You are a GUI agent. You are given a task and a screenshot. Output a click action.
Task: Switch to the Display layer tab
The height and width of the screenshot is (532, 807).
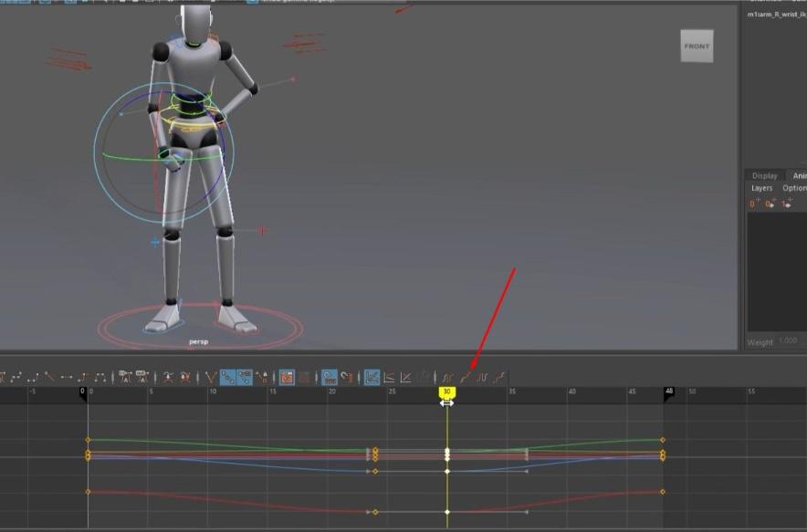tap(765, 175)
